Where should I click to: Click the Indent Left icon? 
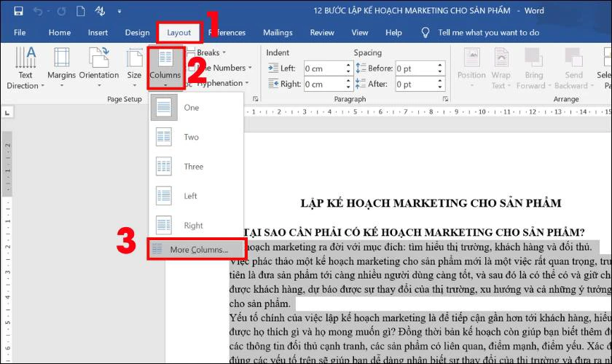pos(273,68)
